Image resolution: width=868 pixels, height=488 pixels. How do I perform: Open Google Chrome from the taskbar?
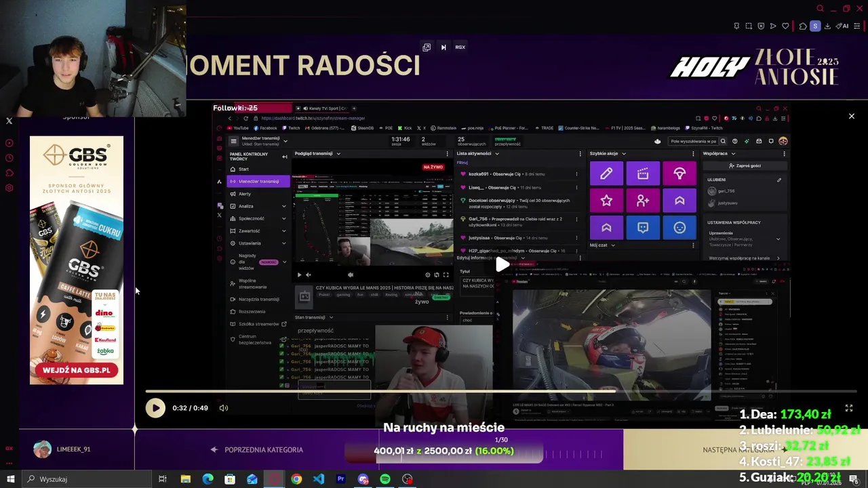click(296, 479)
